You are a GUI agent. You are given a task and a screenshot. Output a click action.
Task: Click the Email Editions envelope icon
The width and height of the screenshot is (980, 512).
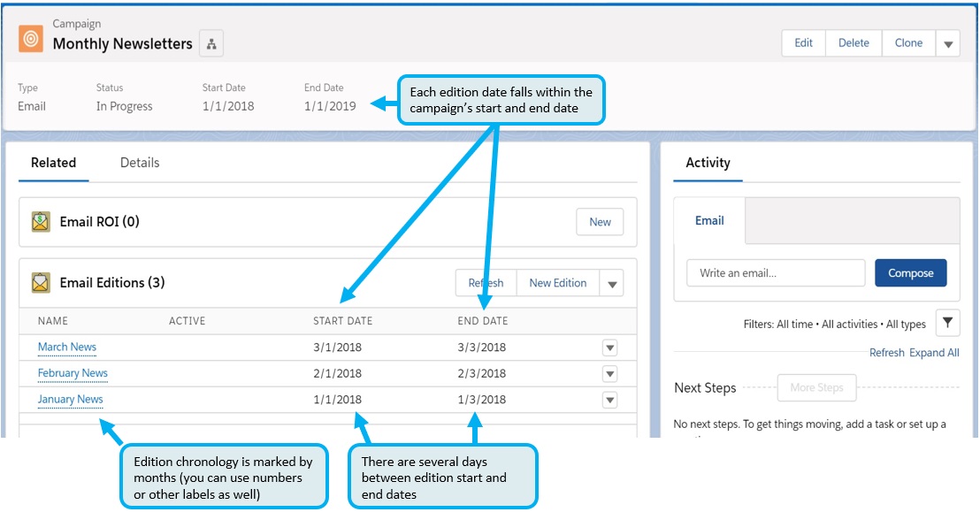point(41,283)
